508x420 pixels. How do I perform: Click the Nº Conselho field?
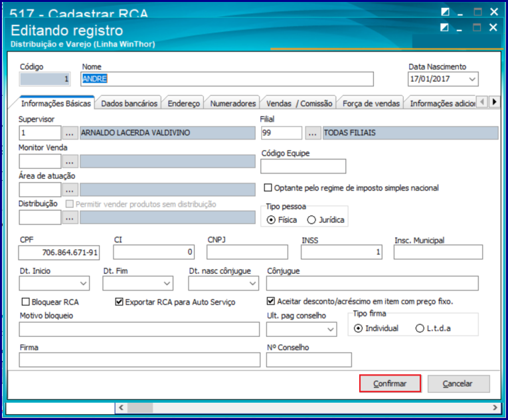pyautogui.click(x=309, y=360)
